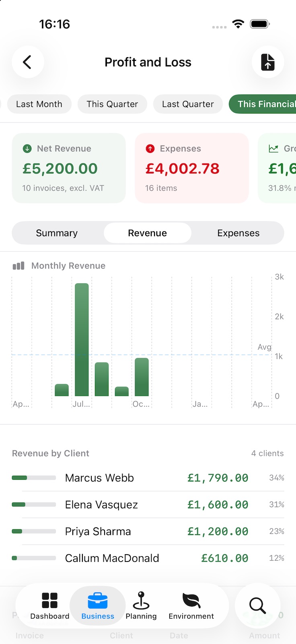Screen dimensions: 296x644
Task: Switch to the Expenses tab
Action: click(x=238, y=233)
